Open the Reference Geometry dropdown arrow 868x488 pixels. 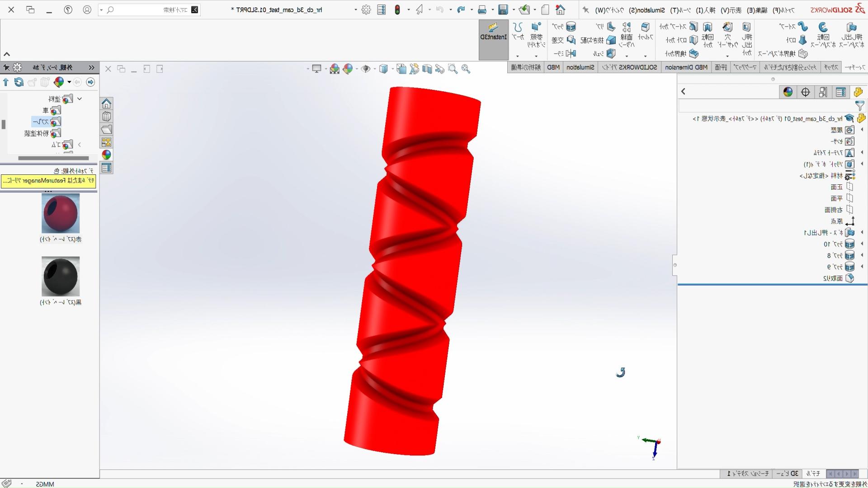536,56
